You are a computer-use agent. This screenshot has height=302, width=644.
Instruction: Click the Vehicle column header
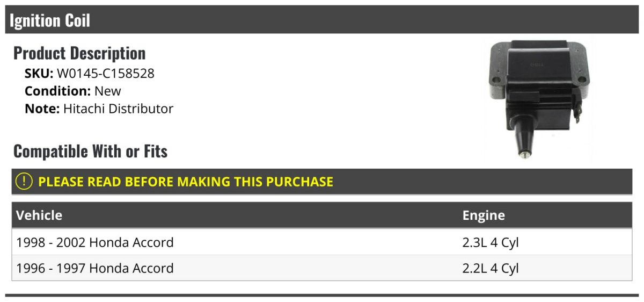coord(39,215)
